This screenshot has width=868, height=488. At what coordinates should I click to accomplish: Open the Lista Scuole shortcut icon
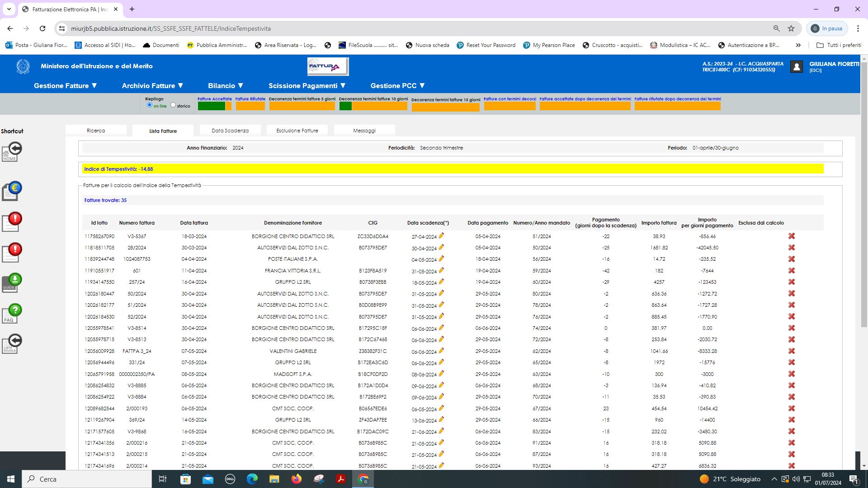pyautogui.click(x=12, y=344)
